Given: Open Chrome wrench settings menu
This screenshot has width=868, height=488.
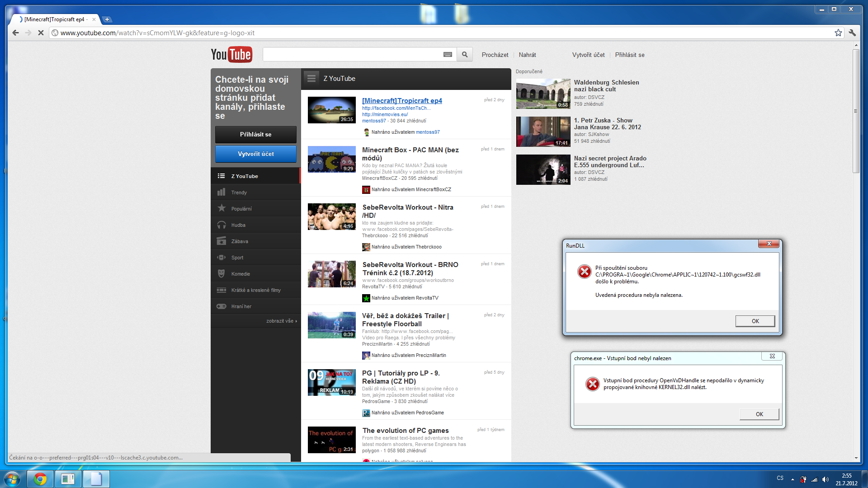Looking at the screenshot, I should point(852,33).
